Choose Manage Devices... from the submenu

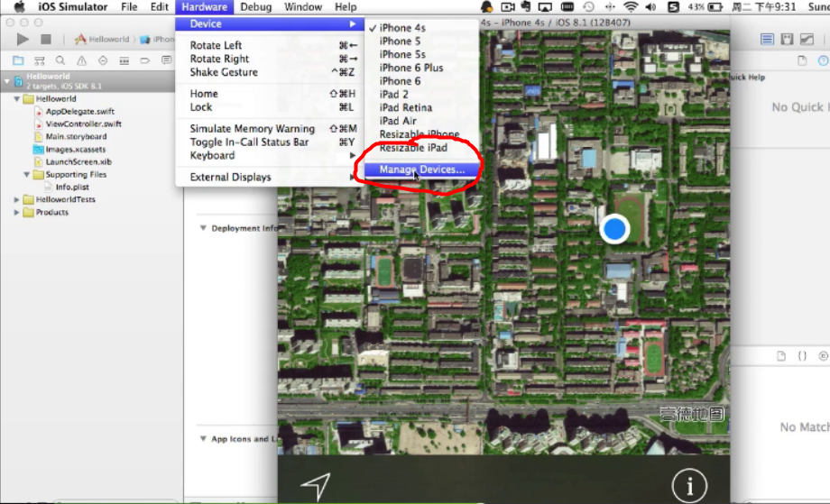[422, 170]
